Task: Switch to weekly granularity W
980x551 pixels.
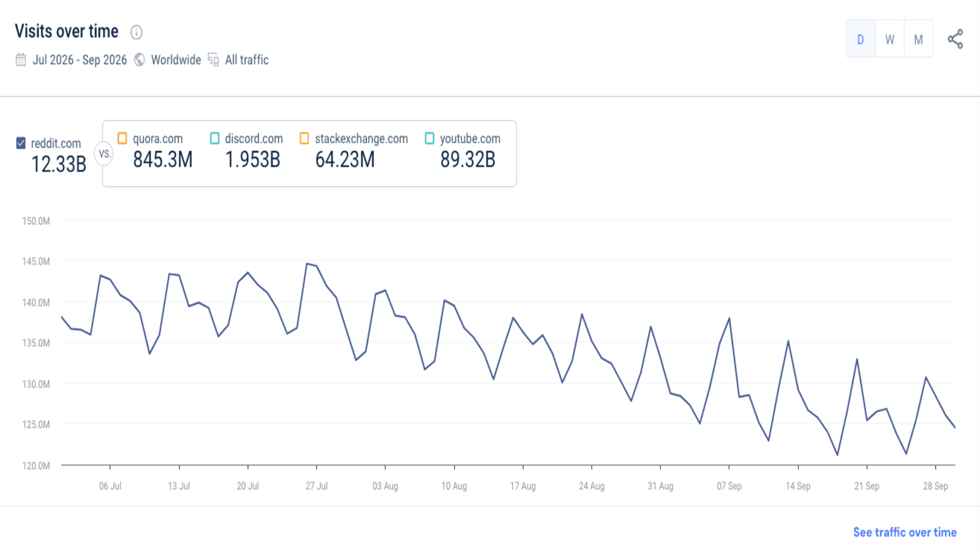Action: [889, 39]
